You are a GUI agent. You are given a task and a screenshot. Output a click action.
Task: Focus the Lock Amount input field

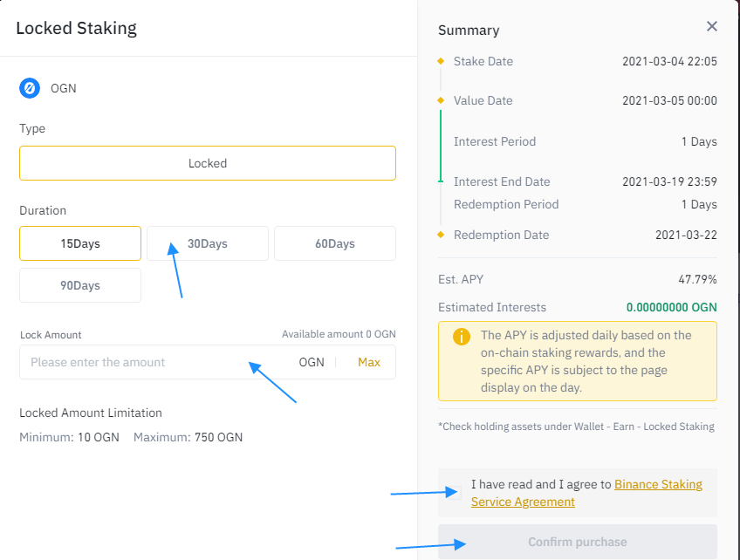pos(157,362)
